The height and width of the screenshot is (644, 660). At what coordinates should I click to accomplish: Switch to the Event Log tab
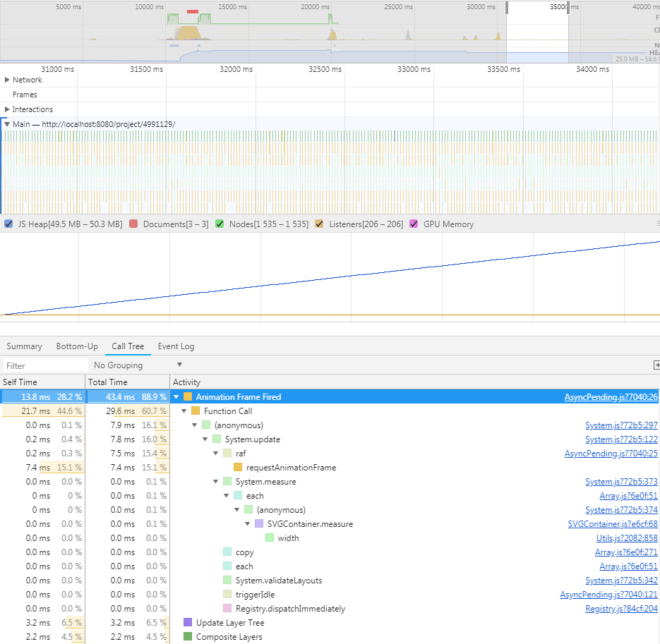176,346
